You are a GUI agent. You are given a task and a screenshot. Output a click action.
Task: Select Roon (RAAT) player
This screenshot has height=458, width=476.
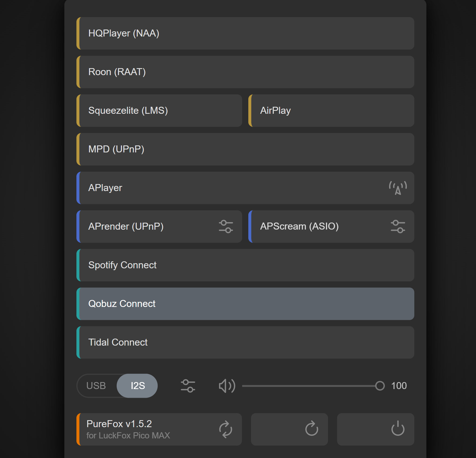point(245,72)
